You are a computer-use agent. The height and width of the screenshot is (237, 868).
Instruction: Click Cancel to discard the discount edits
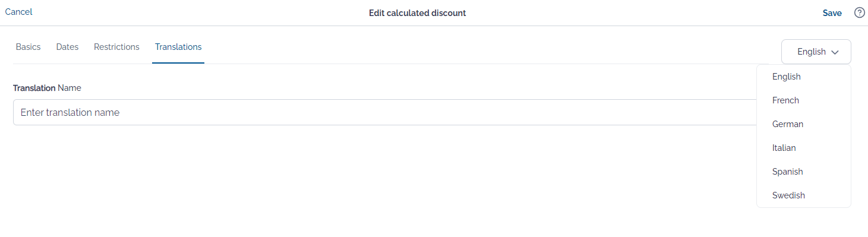click(x=18, y=12)
